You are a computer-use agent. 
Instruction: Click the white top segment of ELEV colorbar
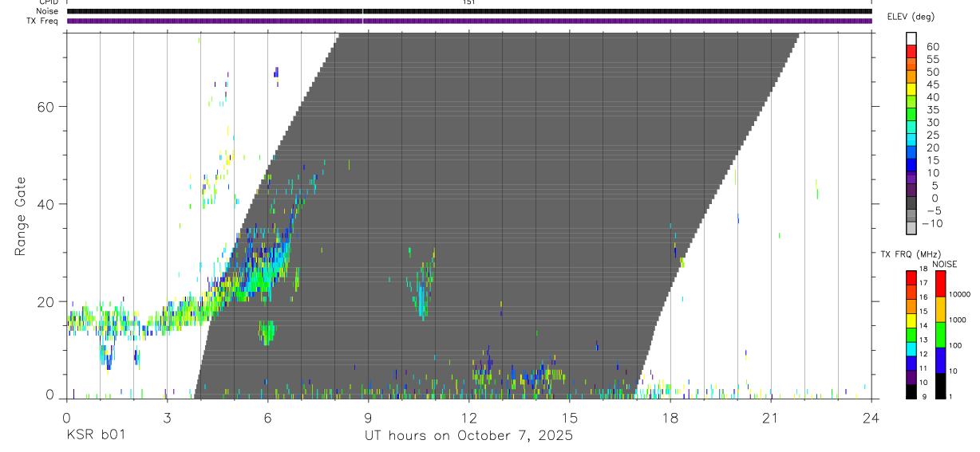pos(911,39)
